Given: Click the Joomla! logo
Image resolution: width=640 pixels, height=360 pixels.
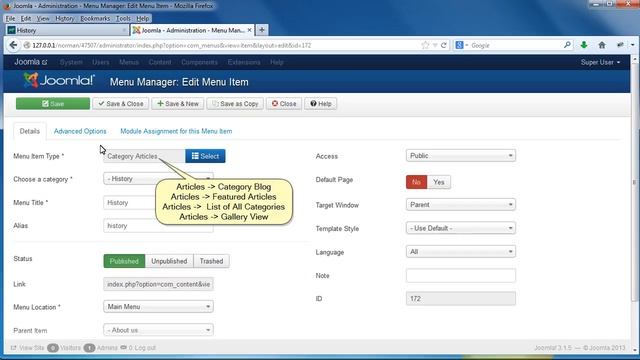Looking at the screenshot, I should pyautogui.click(x=59, y=80).
